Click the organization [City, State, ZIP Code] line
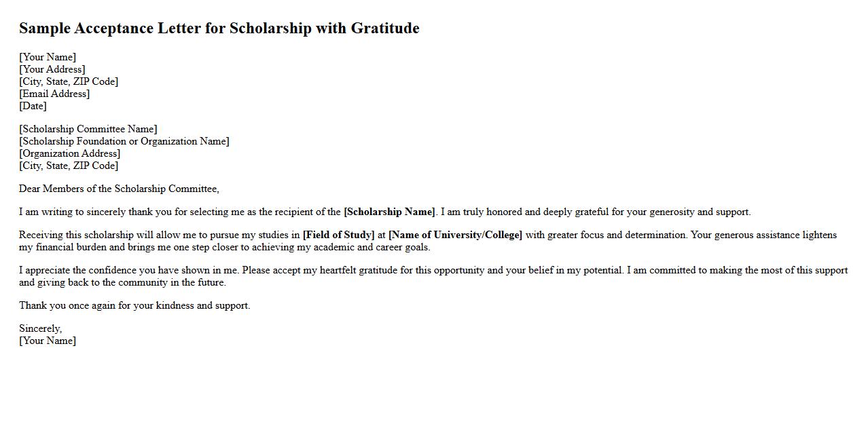Screen dimensions: 868x441 pos(68,166)
